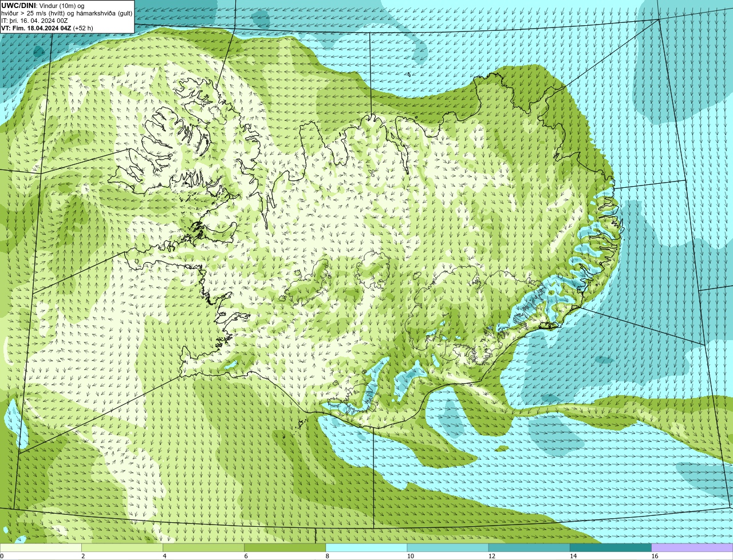Click the 'UWC/DINI' title text
Viewport: 733px width, 560px height.
(18, 5)
